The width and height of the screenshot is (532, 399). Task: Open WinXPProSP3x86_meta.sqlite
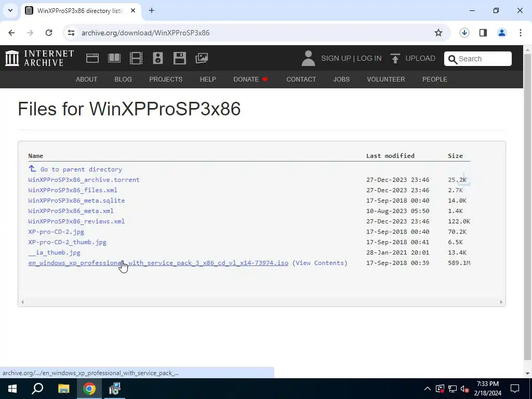tap(76, 201)
